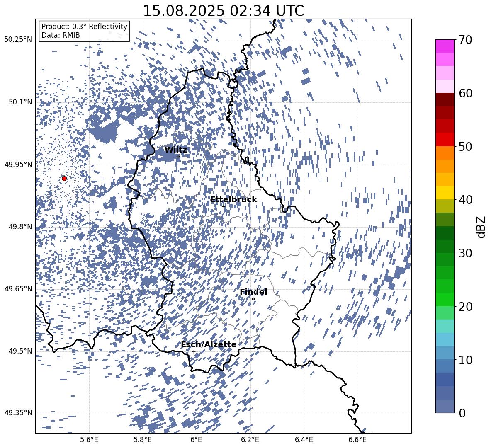This screenshot has height=448, width=491.
Task: Click the yellow colorbar segment above 40
Action: [x=445, y=193]
